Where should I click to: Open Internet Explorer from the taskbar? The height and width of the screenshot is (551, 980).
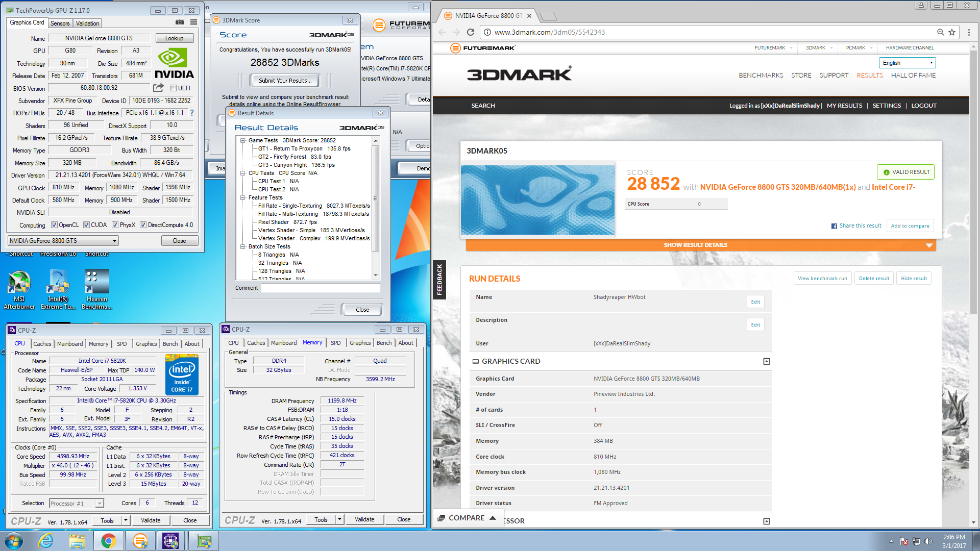(46, 541)
